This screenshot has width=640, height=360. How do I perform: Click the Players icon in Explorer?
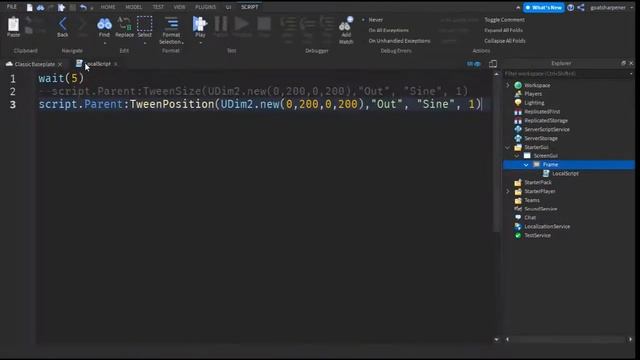tap(518, 94)
